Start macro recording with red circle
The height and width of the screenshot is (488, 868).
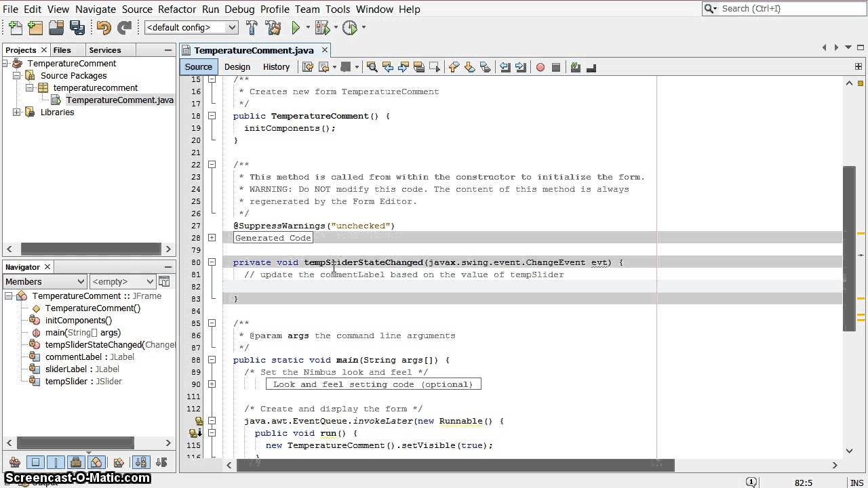click(x=540, y=67)
